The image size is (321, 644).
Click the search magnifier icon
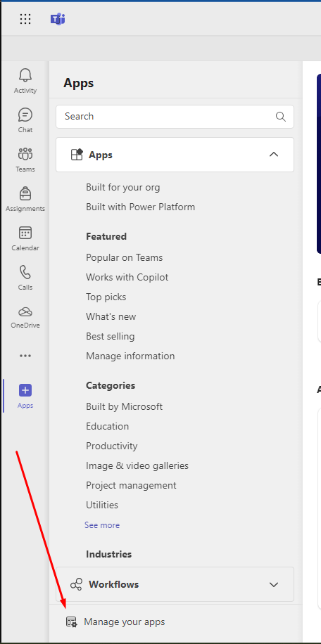[x=281, y=117]
